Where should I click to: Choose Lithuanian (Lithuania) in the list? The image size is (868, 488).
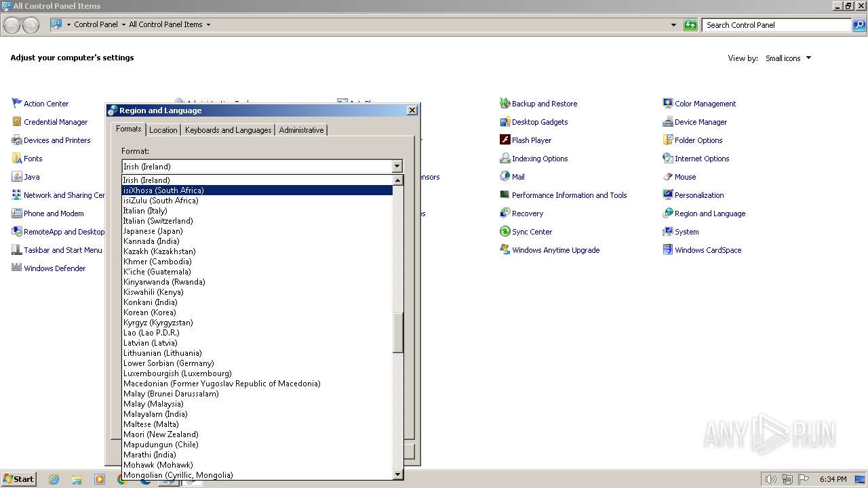point(257,353)
